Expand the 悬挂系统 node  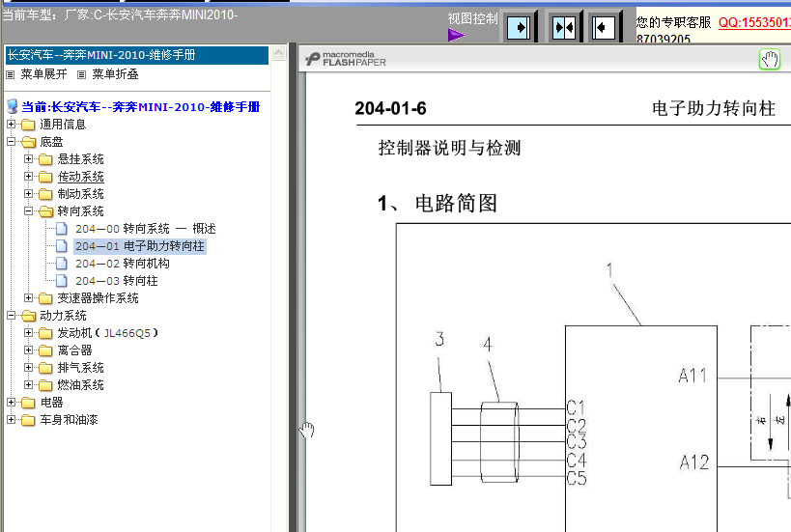point(28,159)
